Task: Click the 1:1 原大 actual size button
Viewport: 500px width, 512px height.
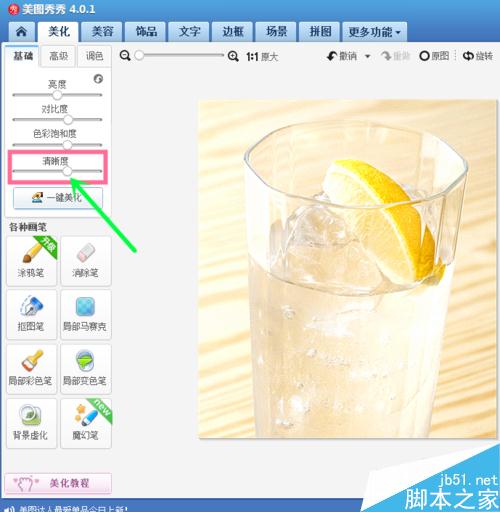Action: [x=262, y=57]
